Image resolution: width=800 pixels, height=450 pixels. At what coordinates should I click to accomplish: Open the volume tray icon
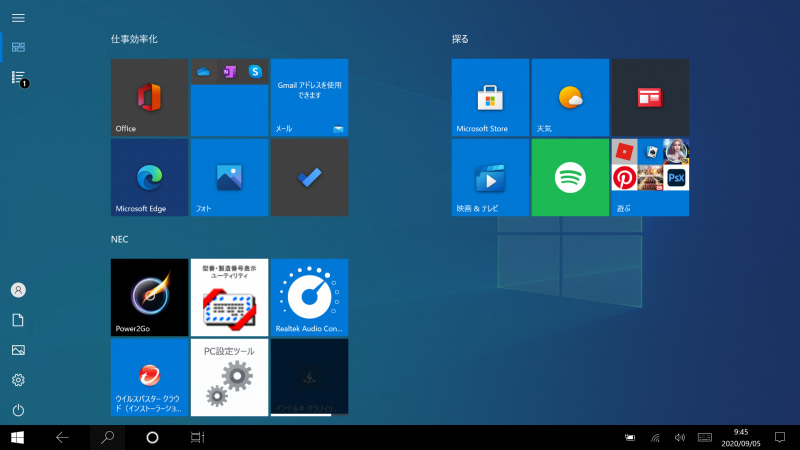(680, 437)
